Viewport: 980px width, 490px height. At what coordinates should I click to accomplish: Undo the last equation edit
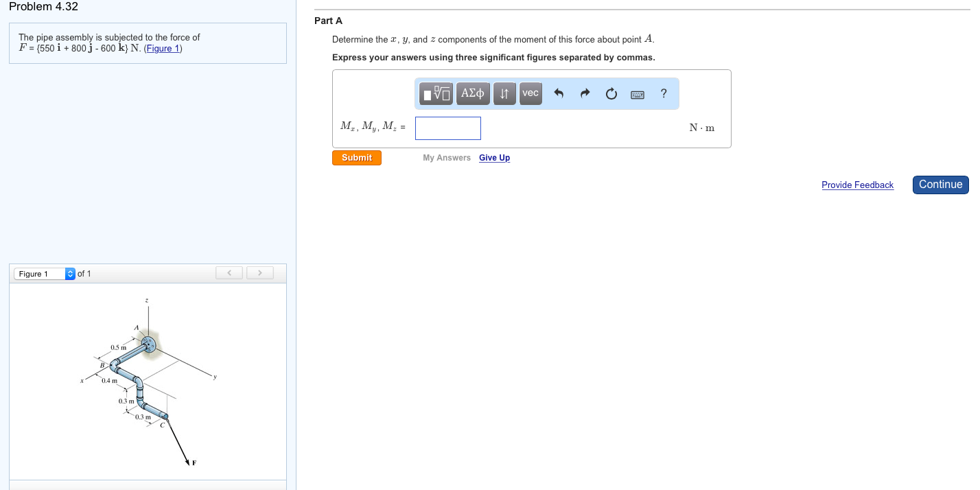[x=559, y=94]
